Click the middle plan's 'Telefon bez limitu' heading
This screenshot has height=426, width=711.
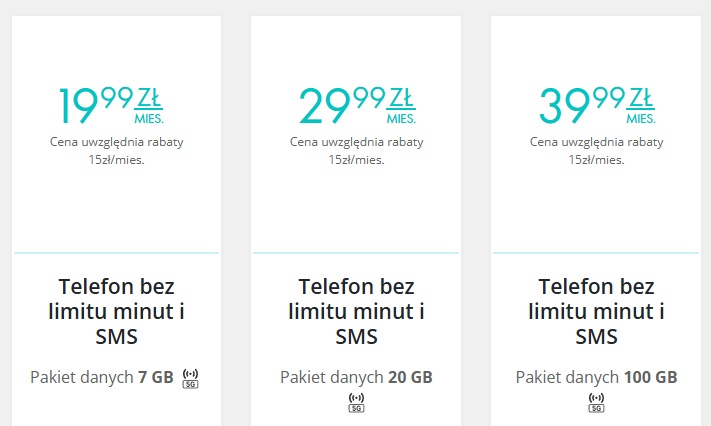[x=356, y=311]
